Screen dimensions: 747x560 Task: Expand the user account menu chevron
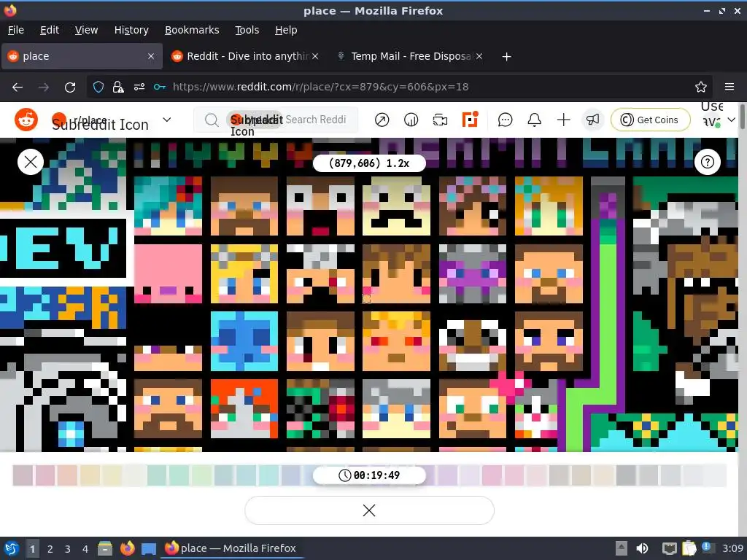731,120
